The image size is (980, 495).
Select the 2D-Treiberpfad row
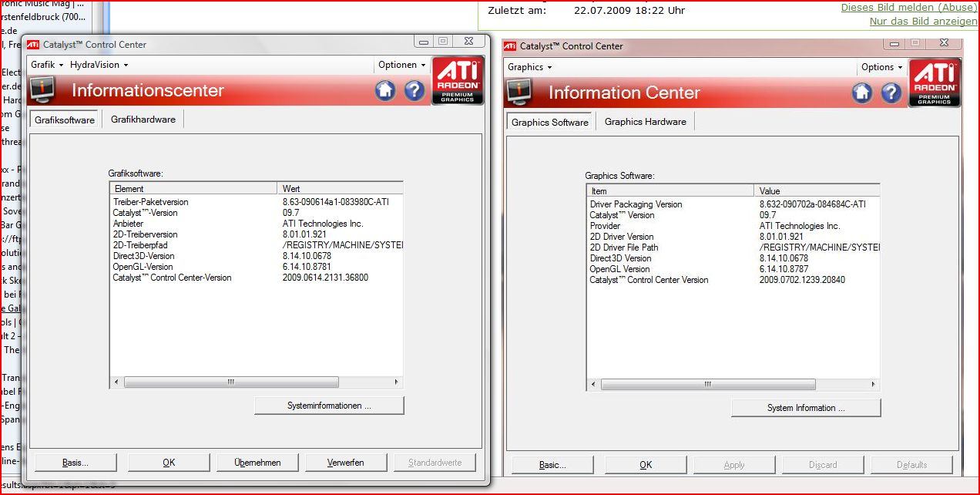tap(256, 245)
